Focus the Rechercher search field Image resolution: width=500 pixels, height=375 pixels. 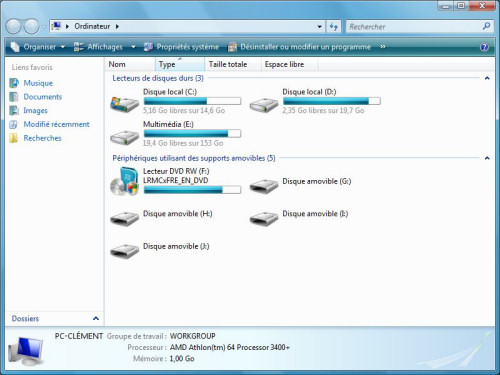[413, 26]
